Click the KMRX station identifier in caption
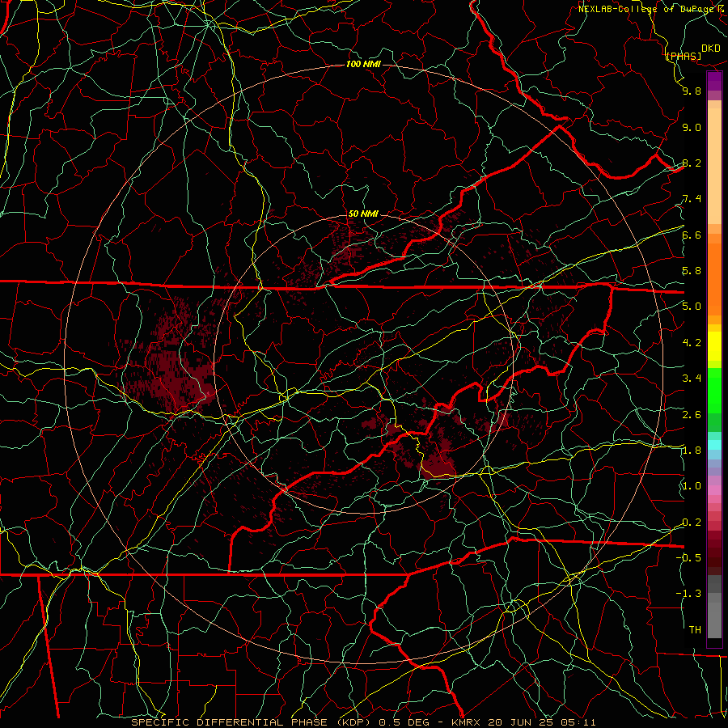This screenshot has height=728, width=728. [466, 722]
